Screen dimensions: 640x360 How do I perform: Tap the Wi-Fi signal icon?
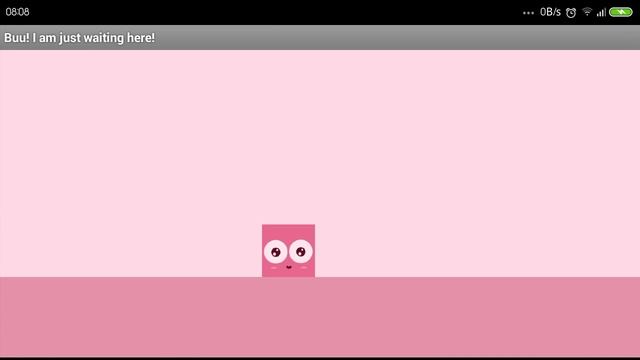click(587, 12)
